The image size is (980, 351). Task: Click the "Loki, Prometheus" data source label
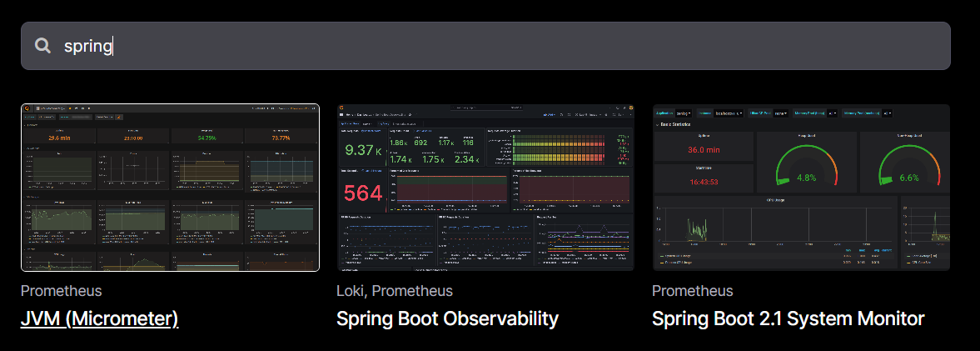point(395,291)
